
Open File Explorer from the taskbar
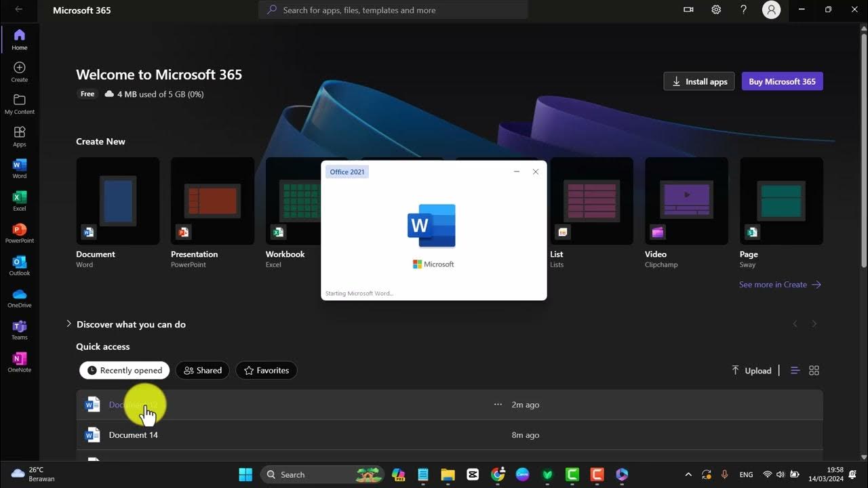[448, 474]
